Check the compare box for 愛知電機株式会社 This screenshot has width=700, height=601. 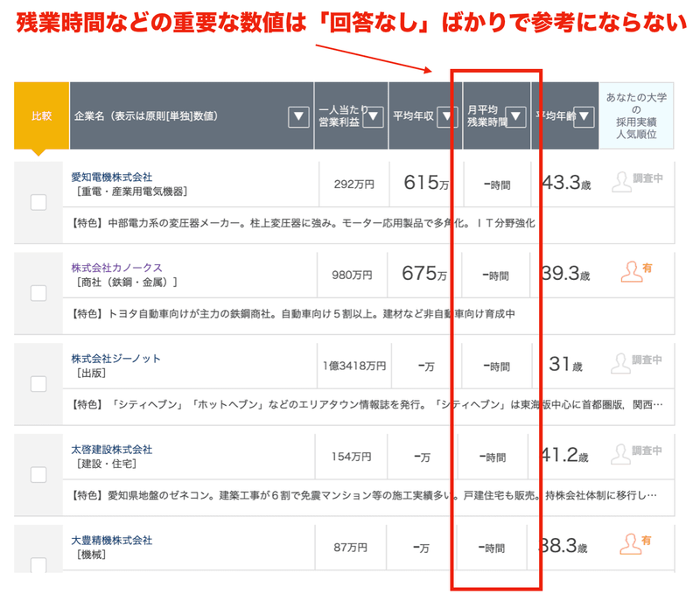tap(38, 202)
